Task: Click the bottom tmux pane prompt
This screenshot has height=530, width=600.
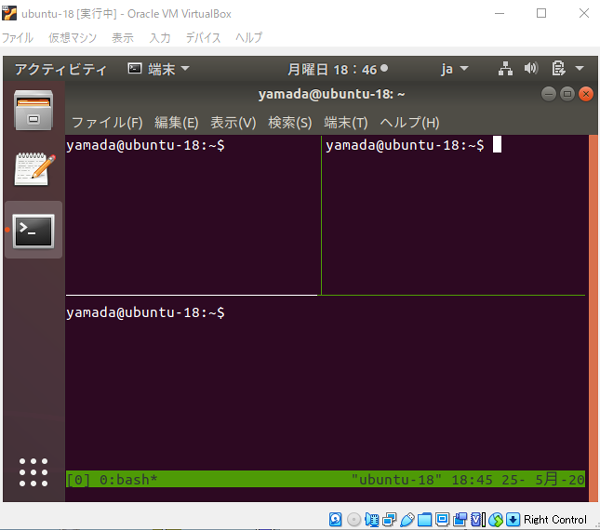Action: tap(145, 313)
